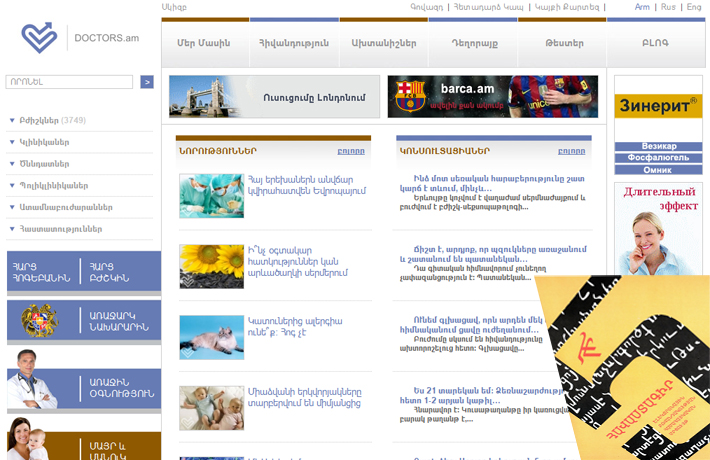The height and width of the screenshot is (460, 710).
Task: Open the Ունեմ գլխացավ consultation question
Action: (x=471, y=325)
